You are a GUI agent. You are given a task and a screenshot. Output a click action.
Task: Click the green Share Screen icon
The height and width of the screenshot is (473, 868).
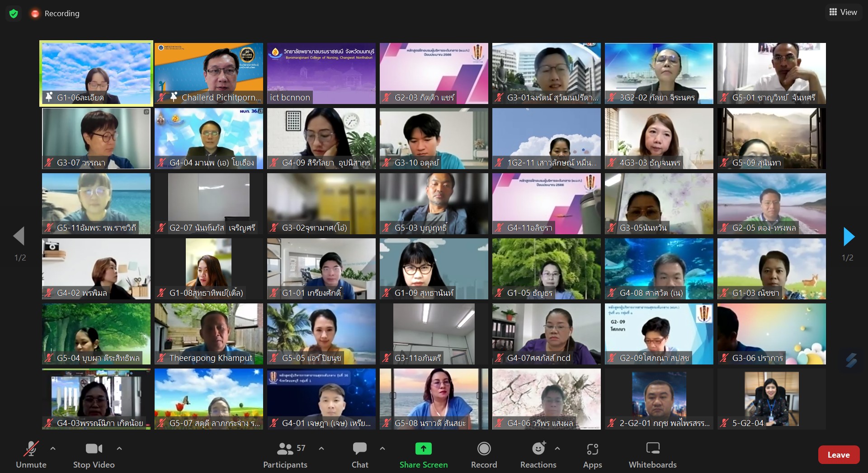point(423,449)
